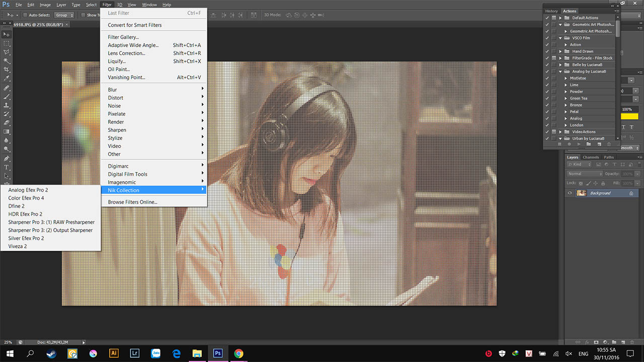The height and width of the screenshot is (362, 644).
Task: Switch to the History tab
Action: tap(551, 11)
